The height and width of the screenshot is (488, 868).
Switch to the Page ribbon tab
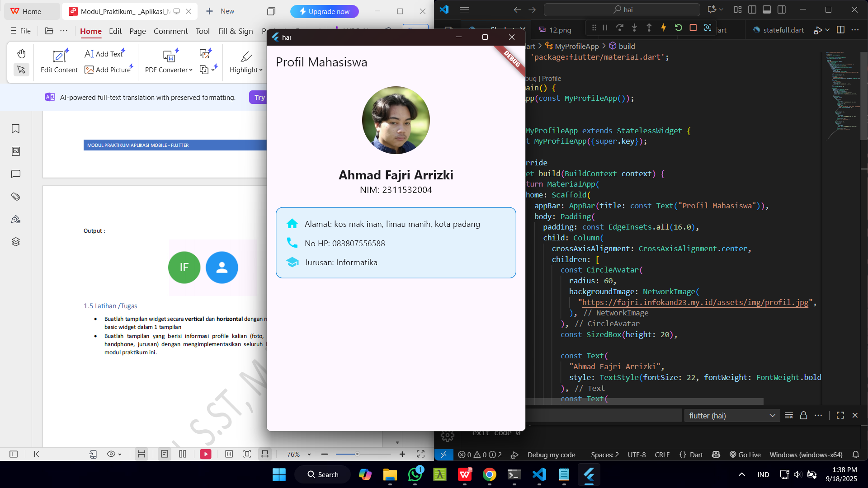pyautogui.click(x=137, y=31)
